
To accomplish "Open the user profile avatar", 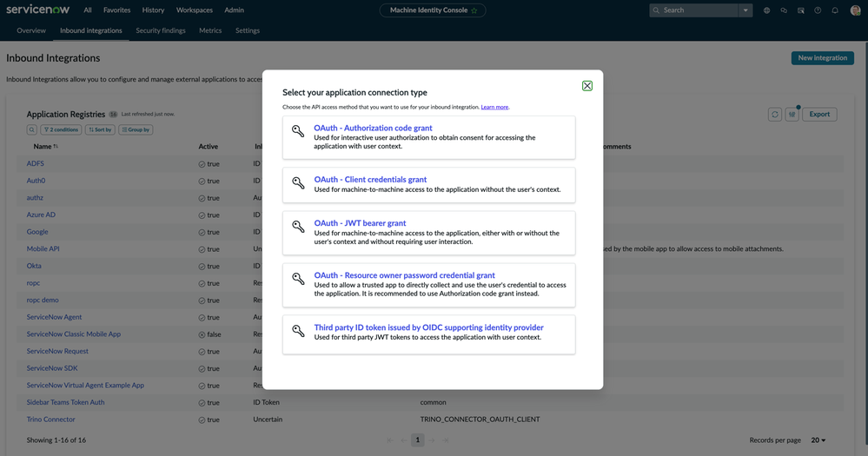I will tap(855, 10).
